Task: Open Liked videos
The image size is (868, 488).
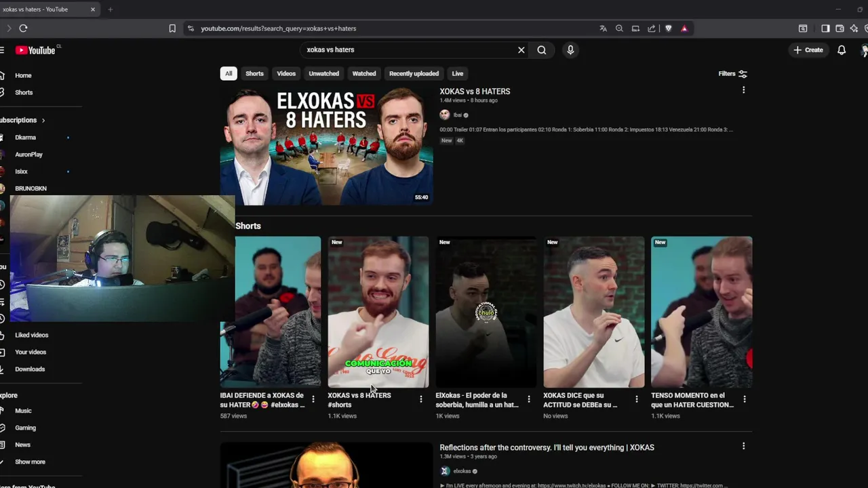Action: click(31, 335)
